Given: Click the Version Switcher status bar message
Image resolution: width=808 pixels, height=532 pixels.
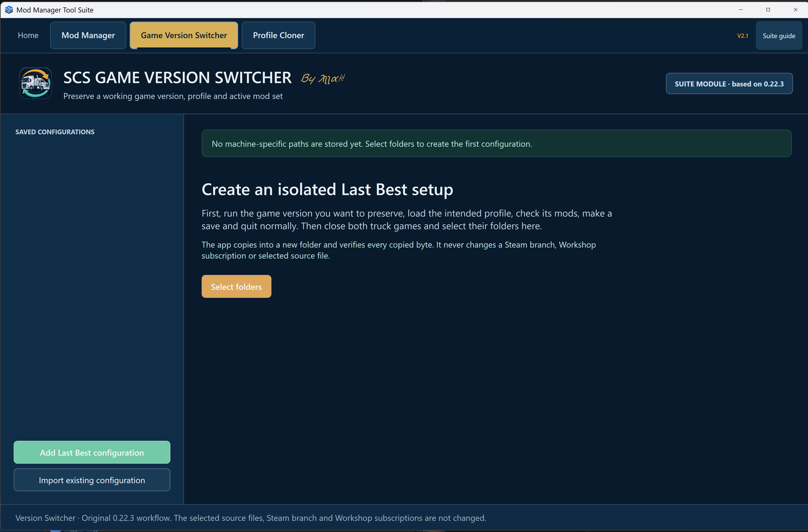Looking at the screenshot, I should pos(251,518).
